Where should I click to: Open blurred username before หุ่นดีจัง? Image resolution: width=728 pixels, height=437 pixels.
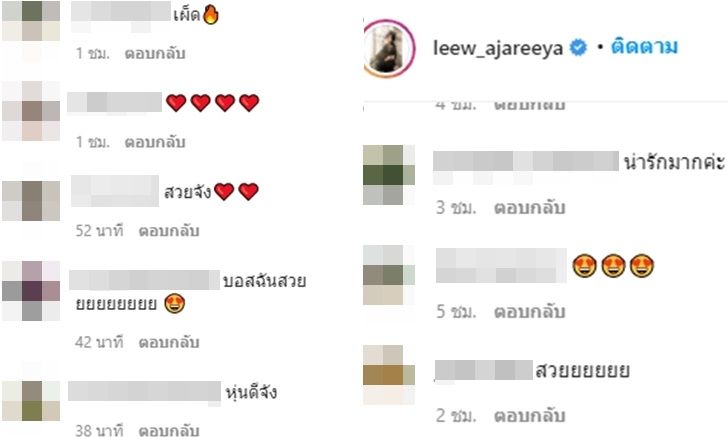point(144,391)
